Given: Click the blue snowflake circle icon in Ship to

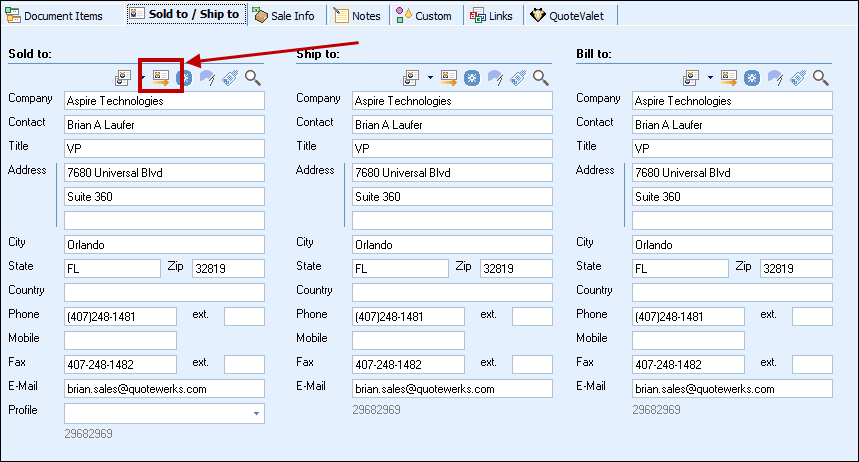Looking at the screenshot, I should (x=472, y=77).
